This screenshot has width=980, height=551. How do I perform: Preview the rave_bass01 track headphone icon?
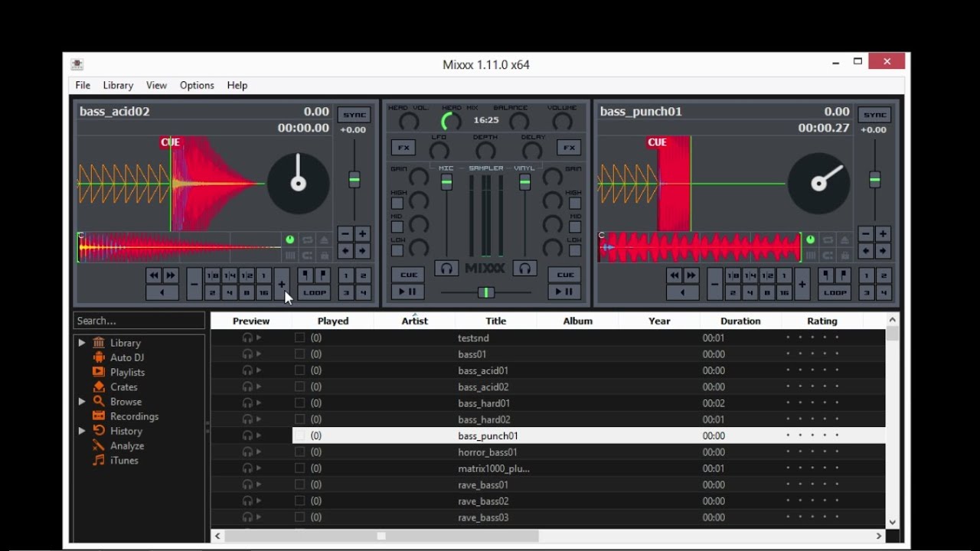point(247,484)
